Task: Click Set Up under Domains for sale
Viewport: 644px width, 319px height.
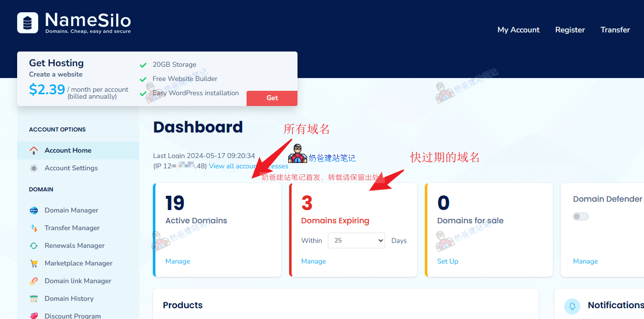Action: 447,262
